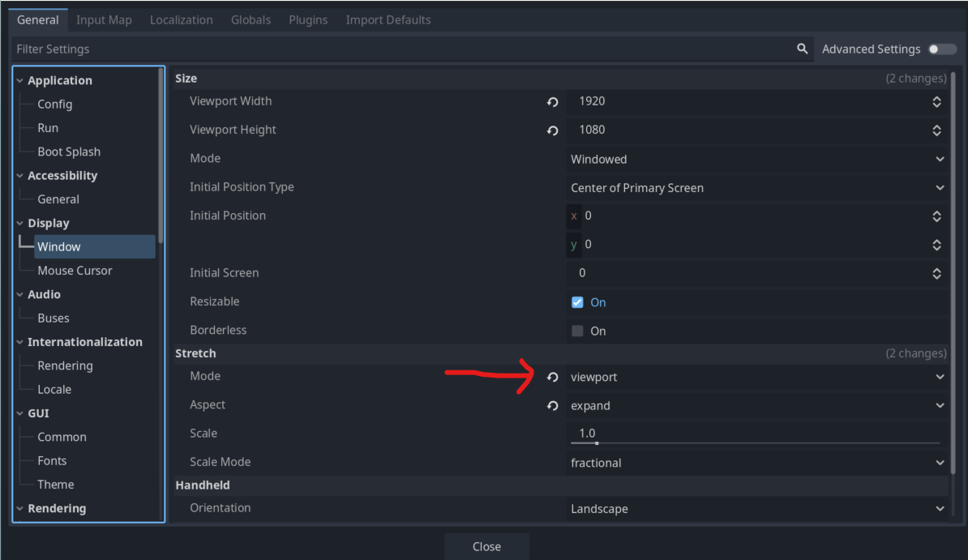The image size is (968, 560).
Task: Uncheck the Resizable checkbox
Action: point(577,302)
